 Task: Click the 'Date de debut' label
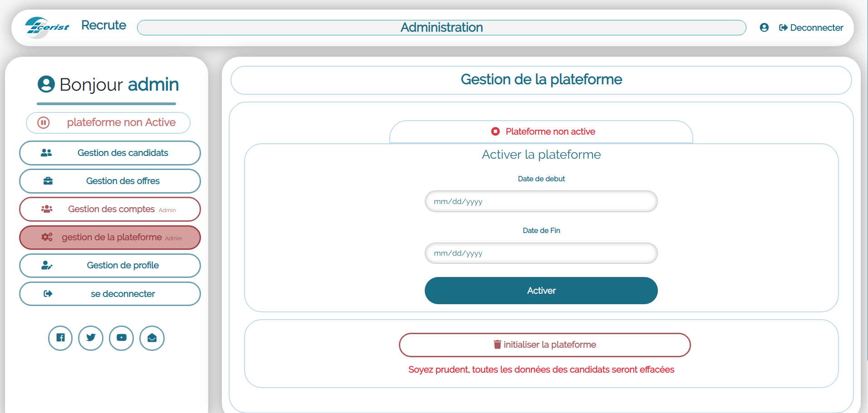point(541,179)
